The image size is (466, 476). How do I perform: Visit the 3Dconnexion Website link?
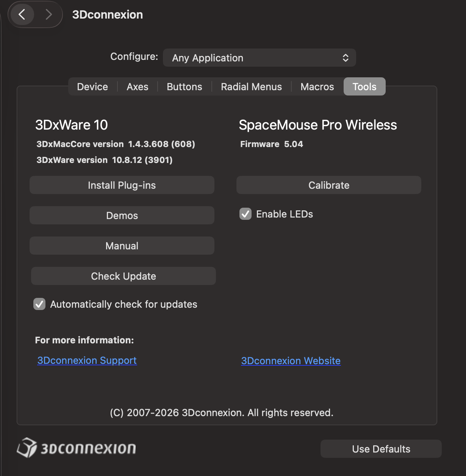[x=291, y=361]
